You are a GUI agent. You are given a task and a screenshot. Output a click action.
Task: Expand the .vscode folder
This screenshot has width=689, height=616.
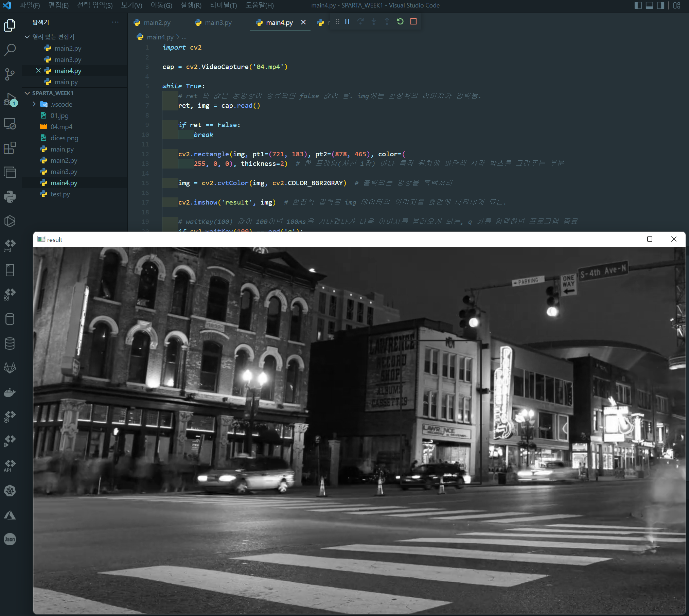coord(34,104)
